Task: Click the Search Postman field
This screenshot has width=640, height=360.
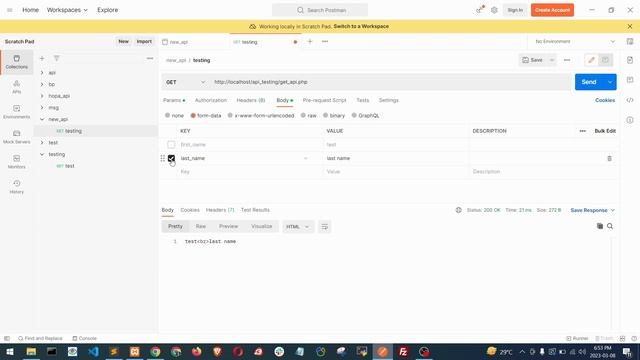Action: [320, 10]
